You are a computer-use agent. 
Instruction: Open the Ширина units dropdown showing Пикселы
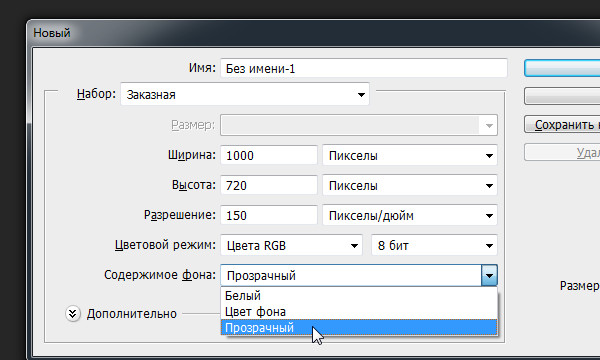(410, 155)
